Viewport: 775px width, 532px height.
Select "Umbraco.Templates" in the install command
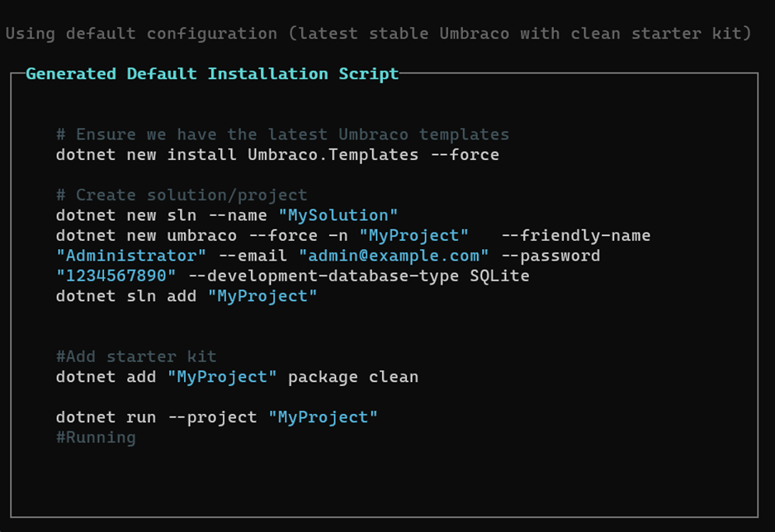[x=333, y=155]
